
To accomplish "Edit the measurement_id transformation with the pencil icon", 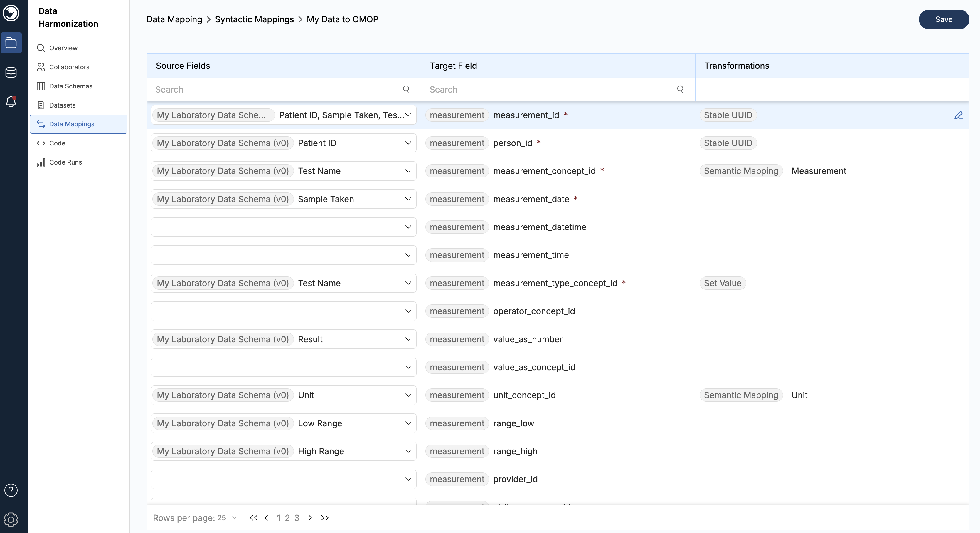I will click(x=958, y=115).
